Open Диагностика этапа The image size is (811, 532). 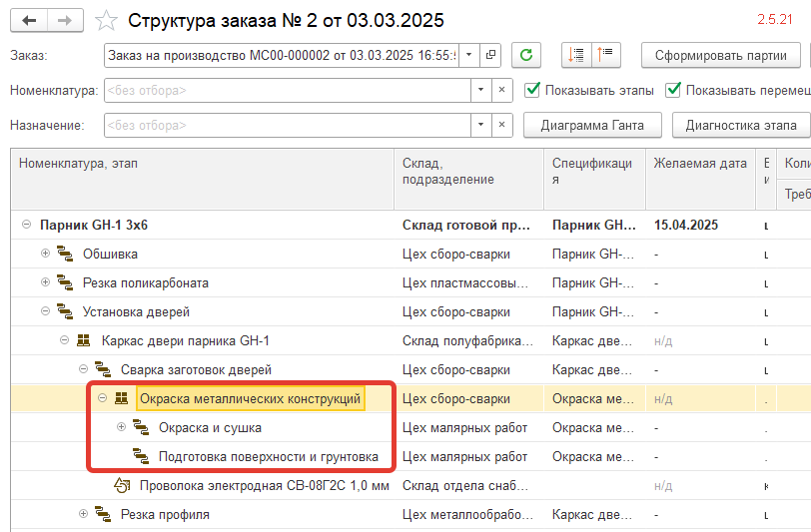pyautogui.click(x=741, y=126)
